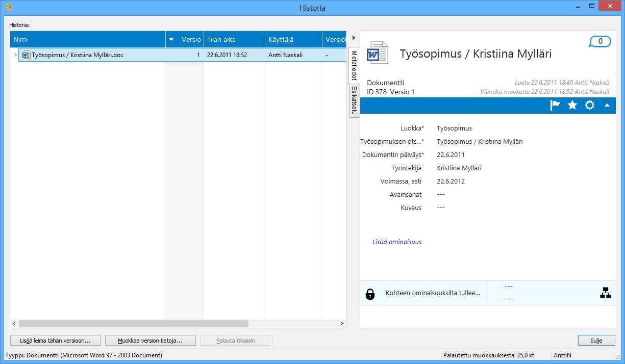The width and height of the screenshot is (625, 364).
Task: Click the Historia window title bar app icon
Action: pyautogui.click(x=8, y=8)
